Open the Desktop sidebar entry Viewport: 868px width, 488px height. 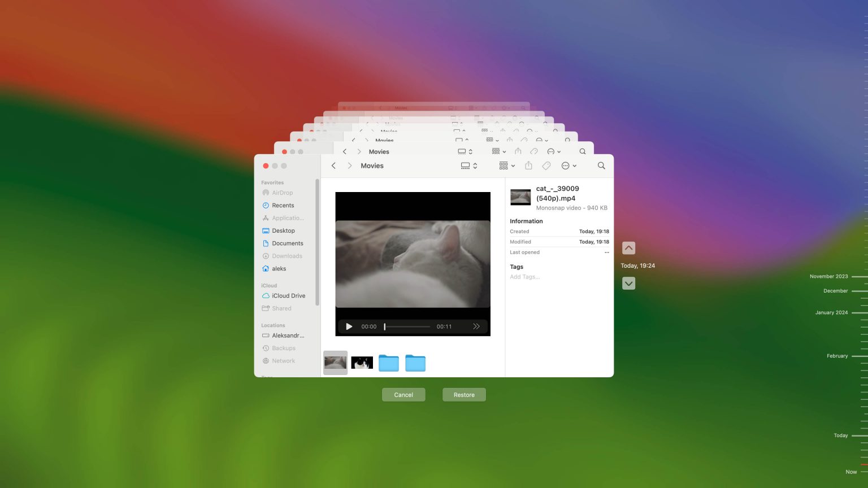coord(283,230)
